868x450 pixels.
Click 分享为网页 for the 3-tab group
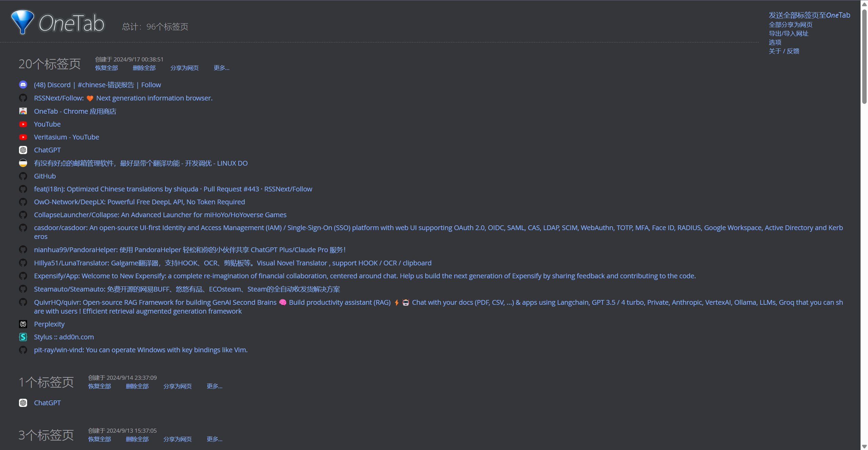177,439
